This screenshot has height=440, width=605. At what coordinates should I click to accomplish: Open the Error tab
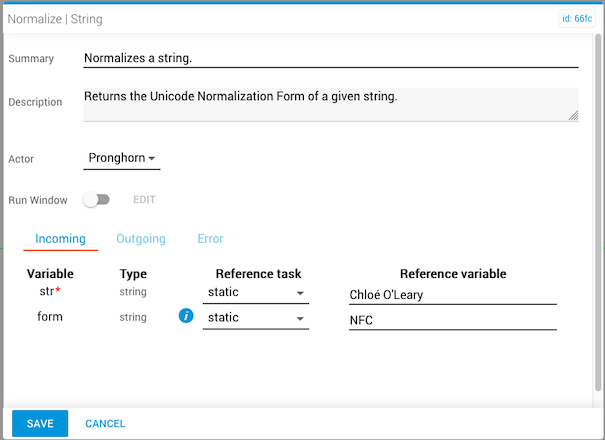(x=210, y=239)
